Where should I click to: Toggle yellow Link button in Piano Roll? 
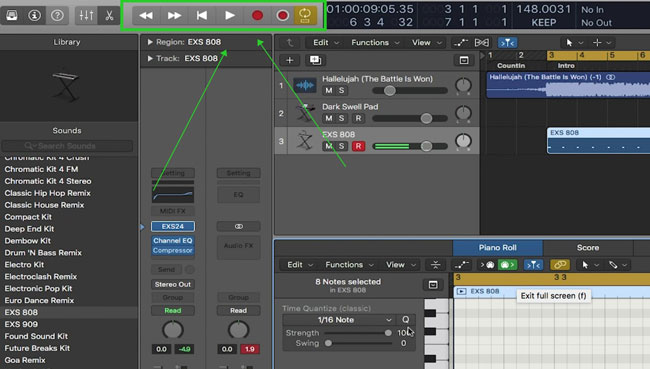(x=560, y=265)
